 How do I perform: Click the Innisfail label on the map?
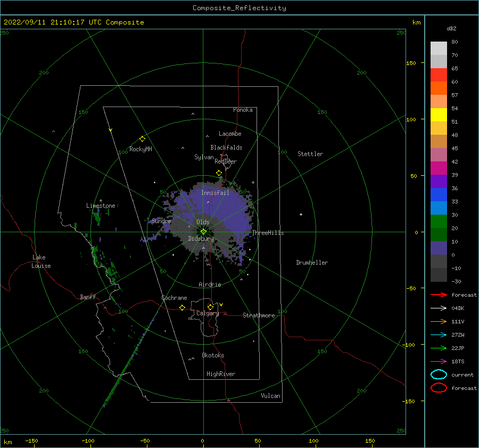pos(215,193)
